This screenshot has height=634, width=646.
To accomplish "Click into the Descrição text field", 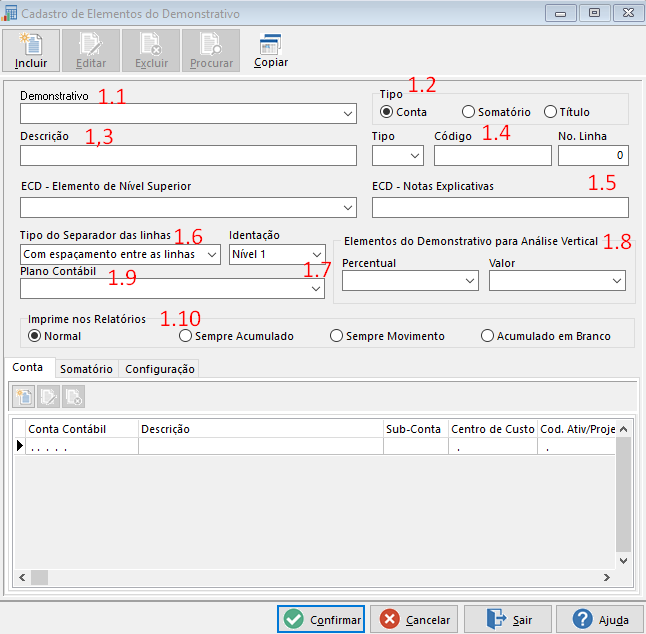I will click(x=188, y=156).
